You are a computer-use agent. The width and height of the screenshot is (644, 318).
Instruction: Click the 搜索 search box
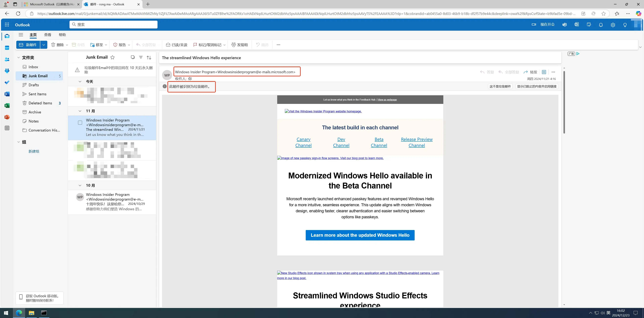(113, 24)
